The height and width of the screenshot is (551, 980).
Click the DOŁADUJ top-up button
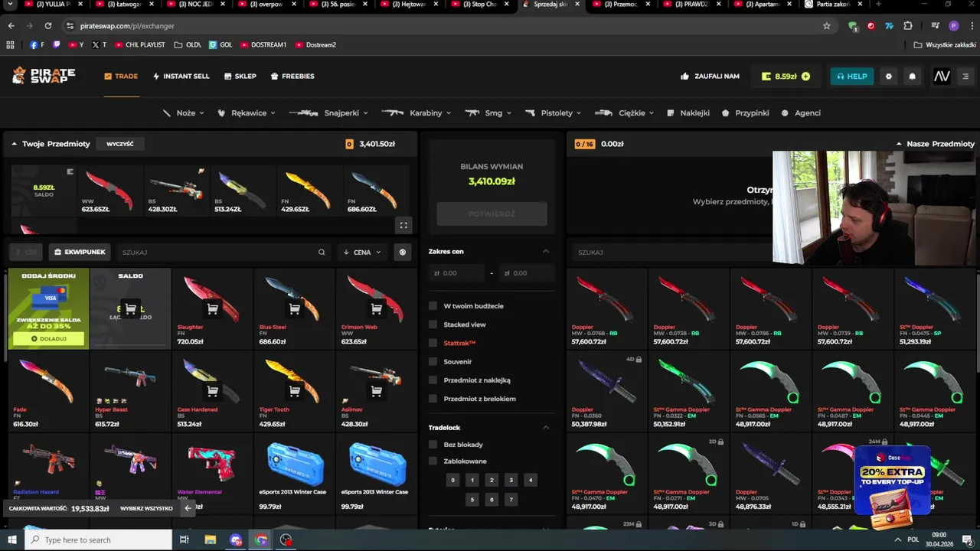pos(48,338)
